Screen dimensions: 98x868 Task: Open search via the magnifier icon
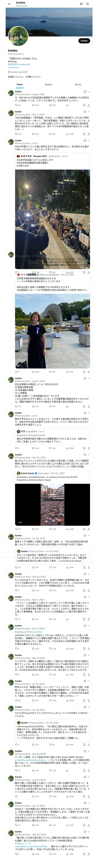point(88,4)
